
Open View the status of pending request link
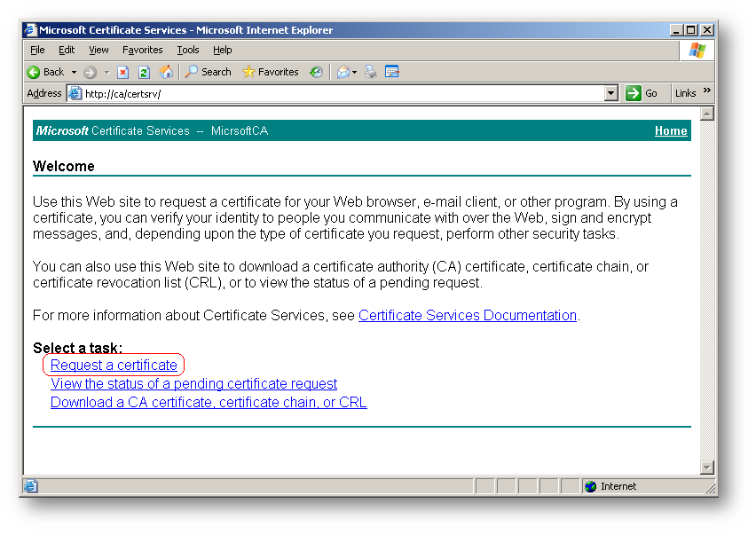193,383
